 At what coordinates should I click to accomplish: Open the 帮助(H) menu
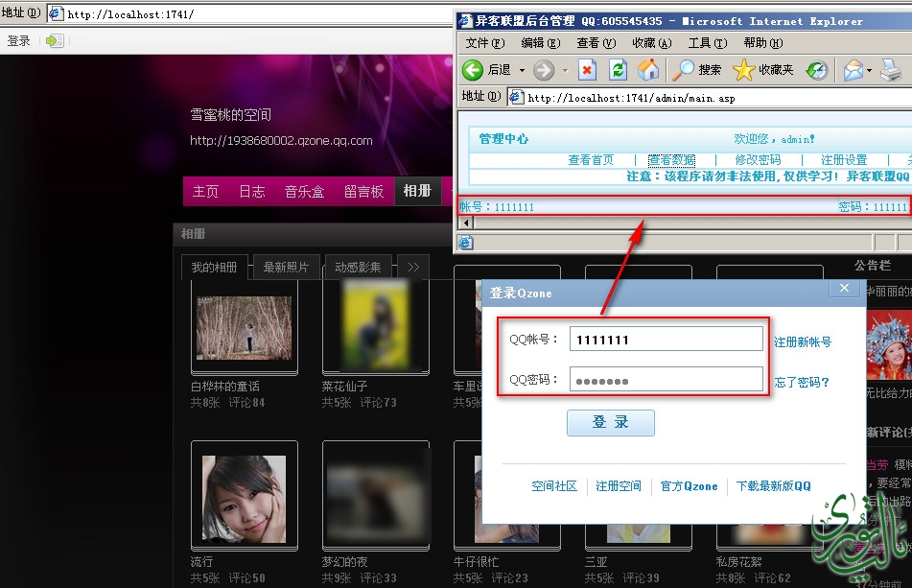tap(763, 43)
